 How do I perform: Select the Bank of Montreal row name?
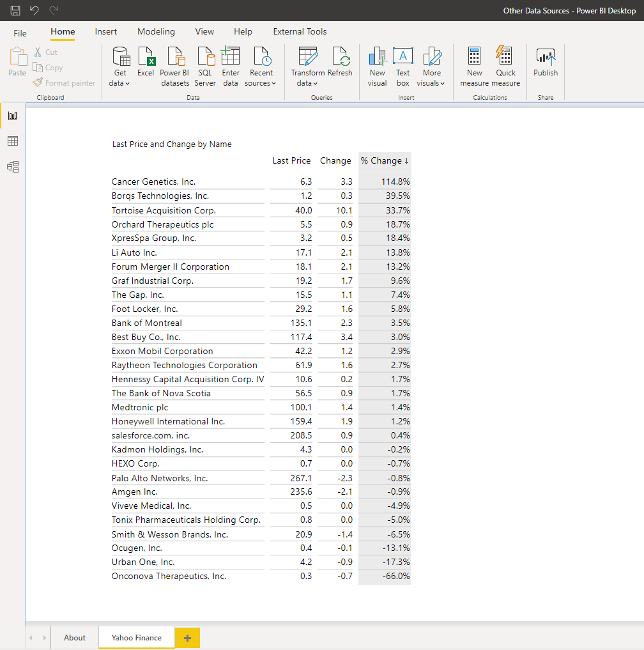click(147, 323)
